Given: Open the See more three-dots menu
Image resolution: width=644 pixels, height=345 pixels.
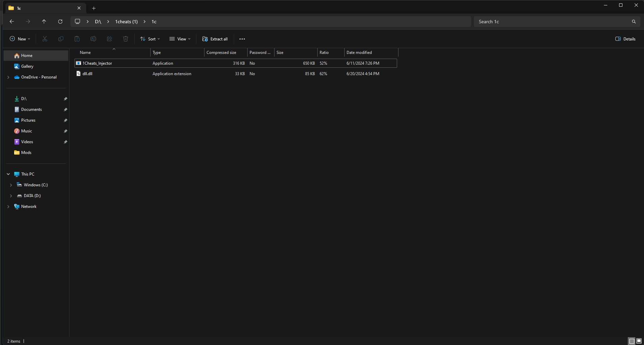Looking at the screenshot, I should (x=242, y=39).
